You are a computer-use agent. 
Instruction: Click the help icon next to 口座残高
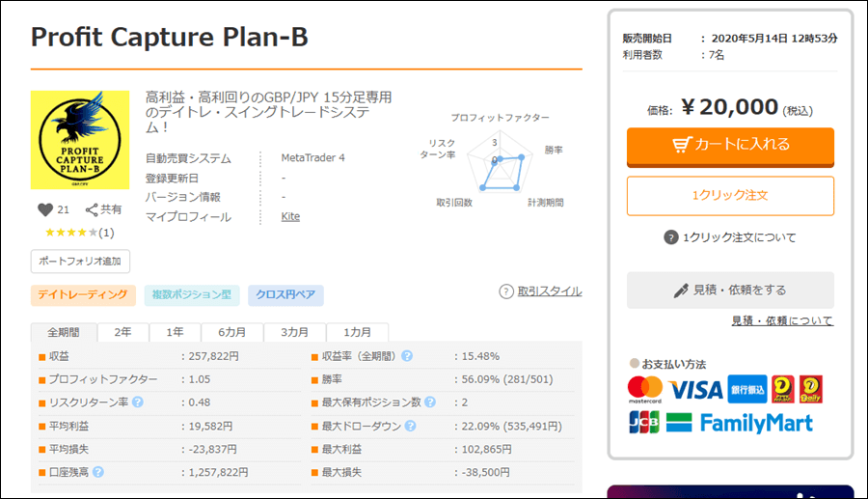[98, 472]
